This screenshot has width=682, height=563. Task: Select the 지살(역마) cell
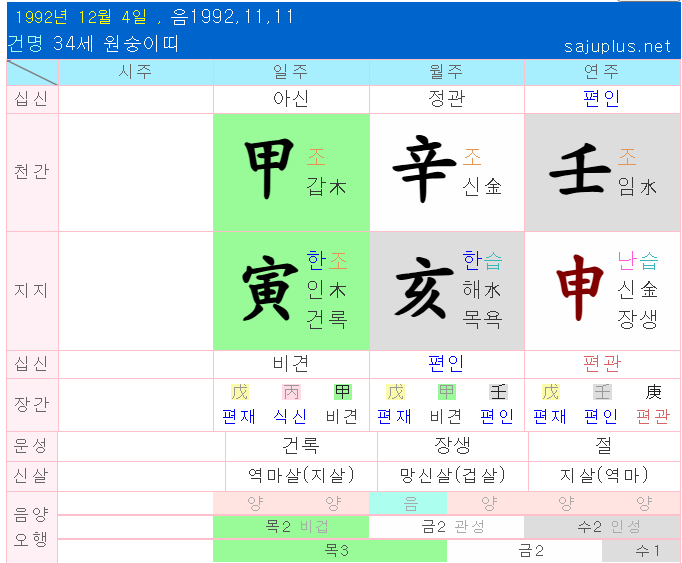click(604, 476)
